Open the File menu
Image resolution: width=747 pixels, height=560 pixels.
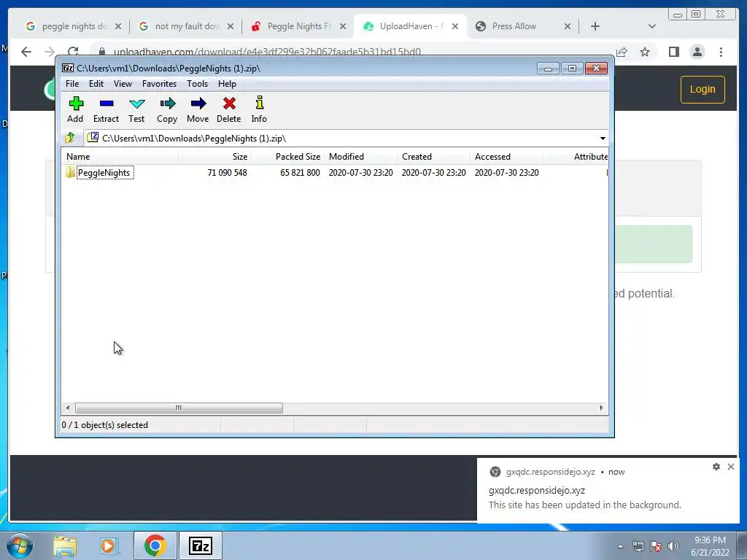click(72, 84)
